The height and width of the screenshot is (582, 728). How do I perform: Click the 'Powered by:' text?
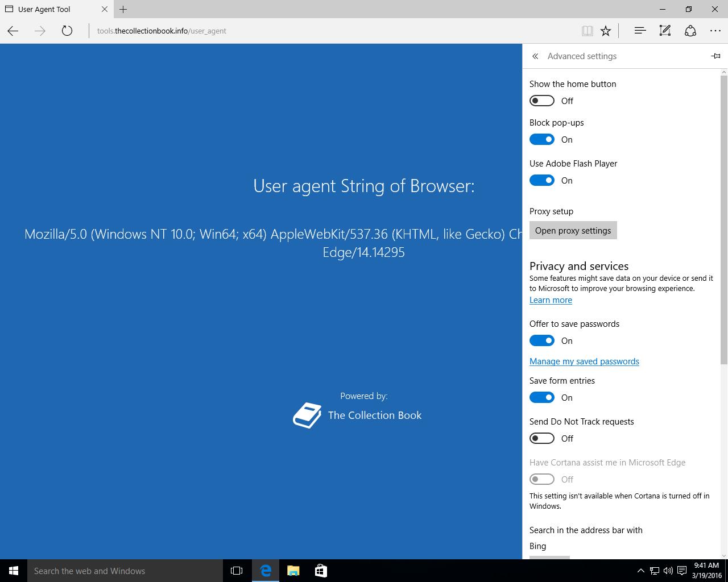pyautogui.click(x=364, y=396)
